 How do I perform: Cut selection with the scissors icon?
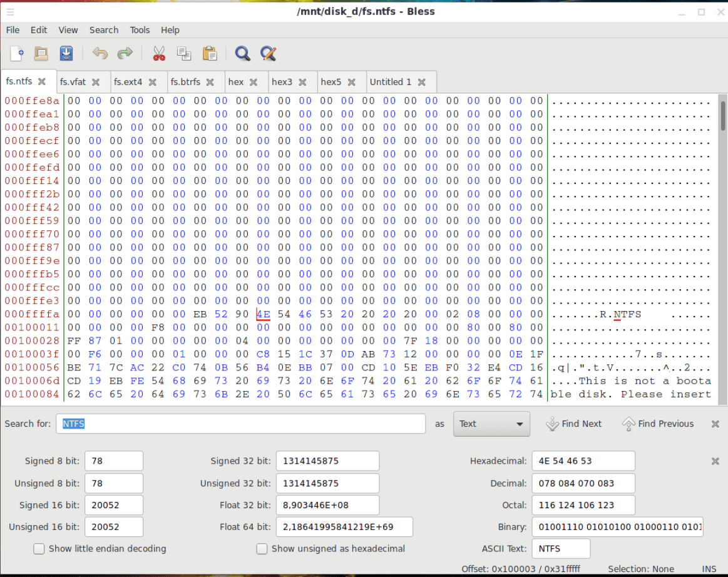159,53
